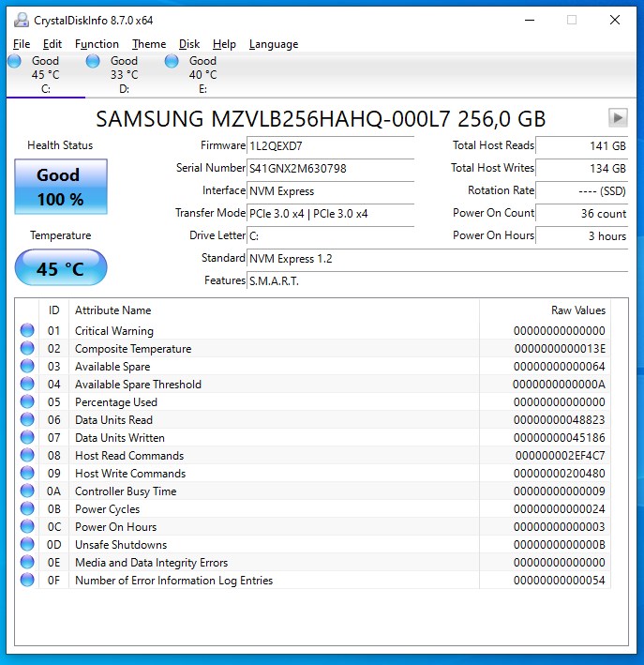Click raw value 00000000048823

(x=560, y=420)
